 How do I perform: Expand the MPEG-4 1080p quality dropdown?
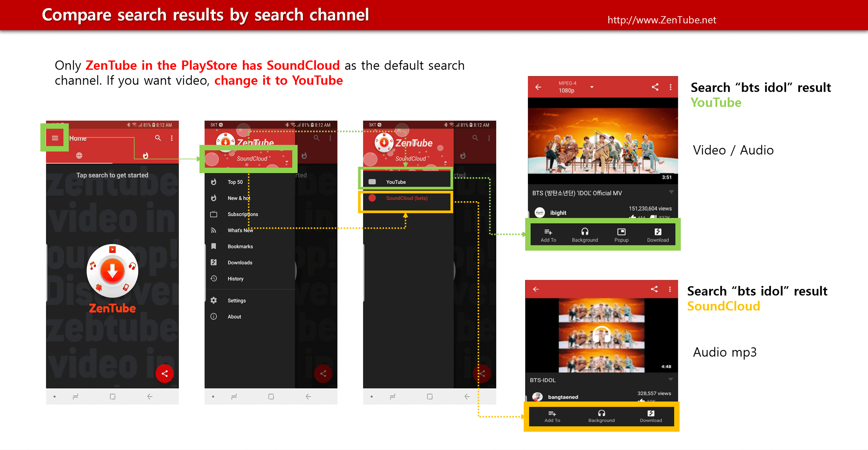pos(591,88)
